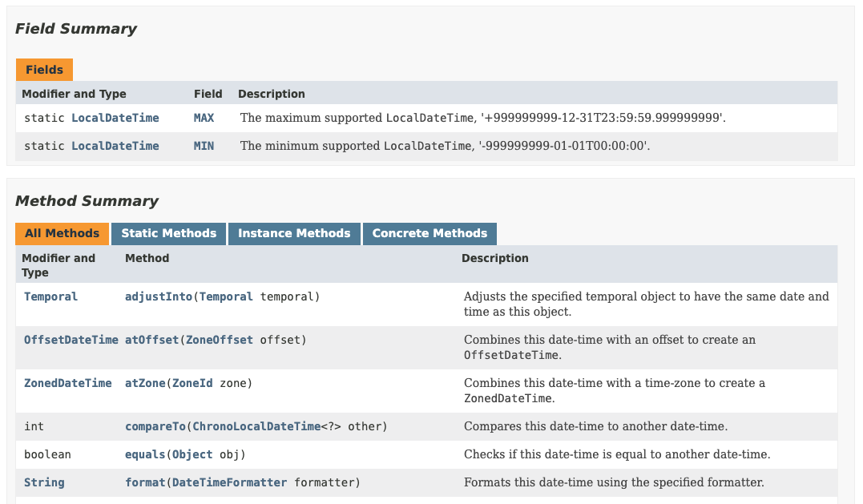Open the MIN field documentation
This screenshot has width=863, height=504.
[x=204, y=146]
